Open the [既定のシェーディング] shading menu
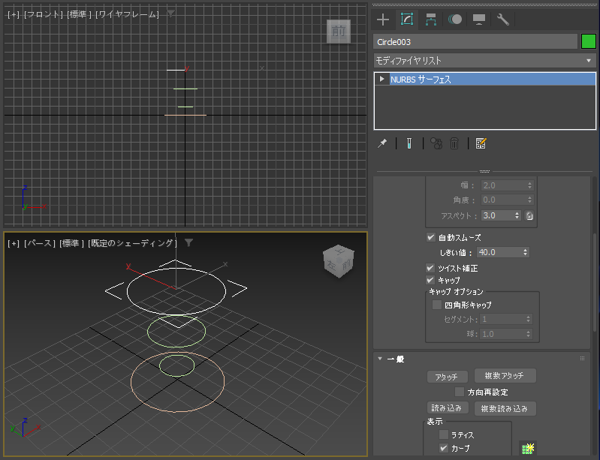Viewport: 600px width, 460px height. (x=132, y=243)
